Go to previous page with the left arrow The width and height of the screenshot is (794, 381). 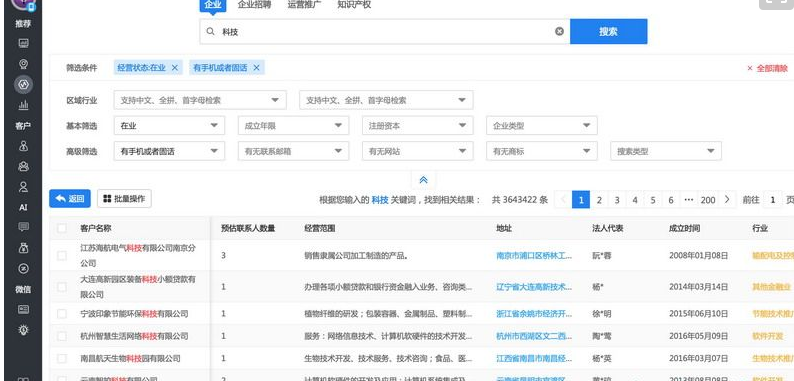(563, 200)
